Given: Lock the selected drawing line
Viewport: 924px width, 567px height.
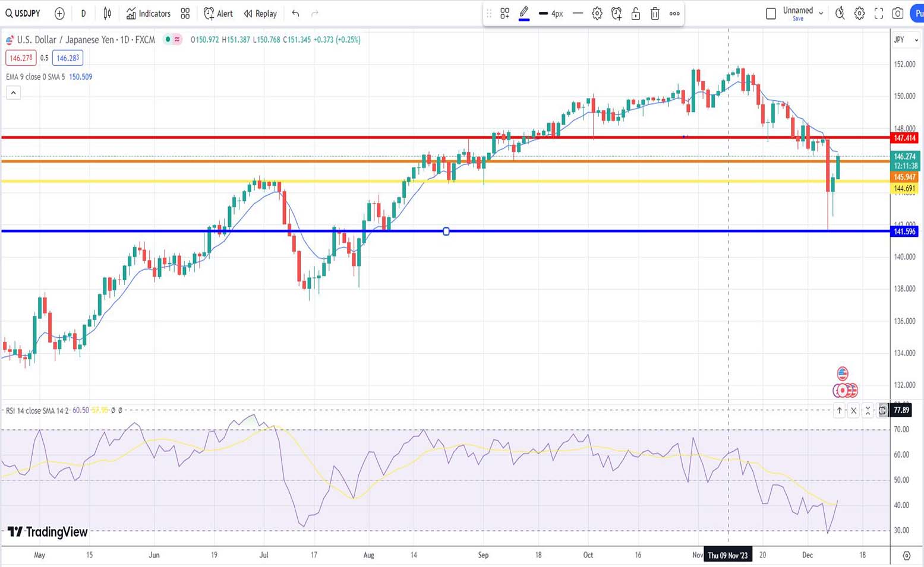Looking at the screenshot, I should point(635,14).
